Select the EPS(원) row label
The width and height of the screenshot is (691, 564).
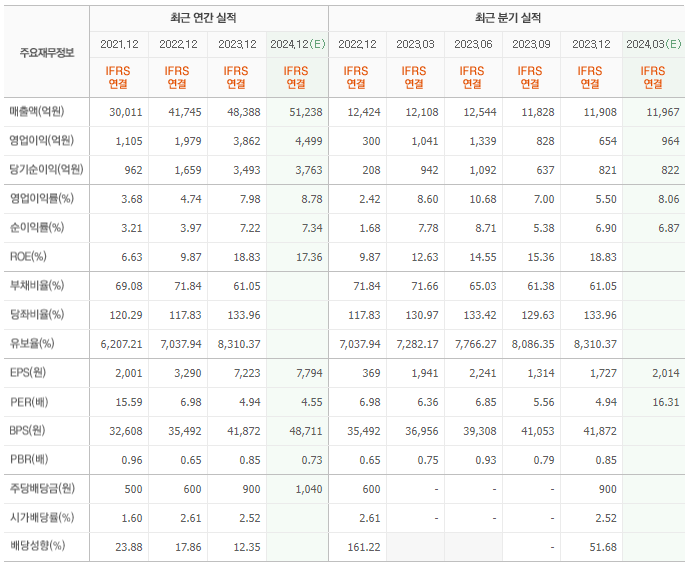point(28,373)
